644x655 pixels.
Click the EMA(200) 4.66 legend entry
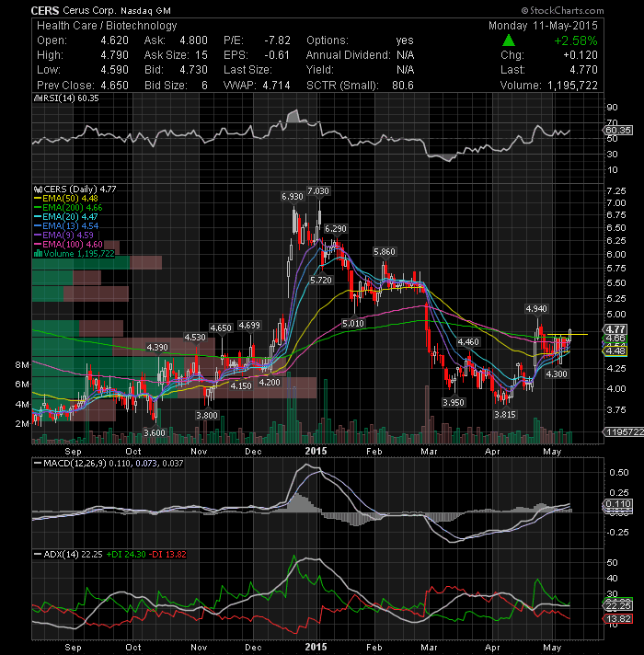pyautogui.click(x=68, y=207)
